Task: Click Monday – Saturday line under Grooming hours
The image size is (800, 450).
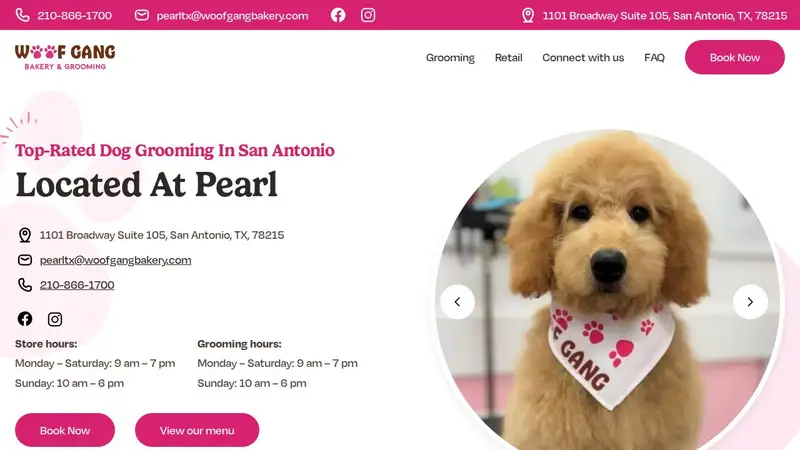Action: (x=278, y=363)
